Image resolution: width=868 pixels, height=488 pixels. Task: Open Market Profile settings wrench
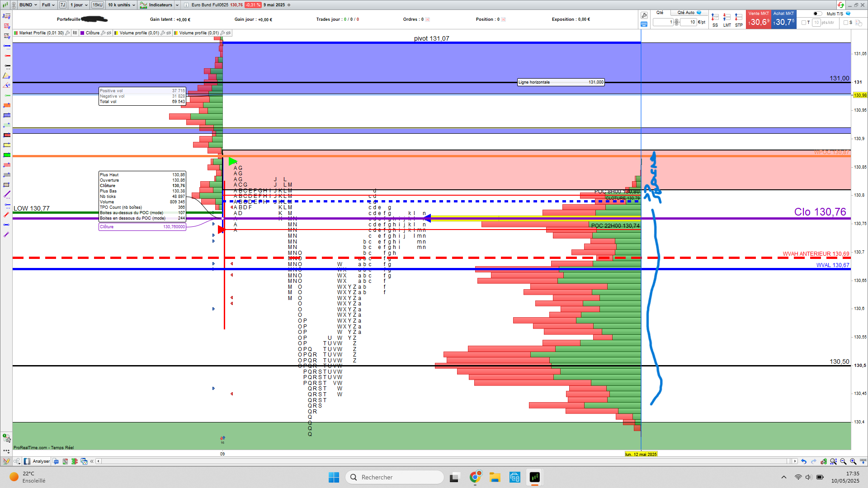[x=67, y=33]
